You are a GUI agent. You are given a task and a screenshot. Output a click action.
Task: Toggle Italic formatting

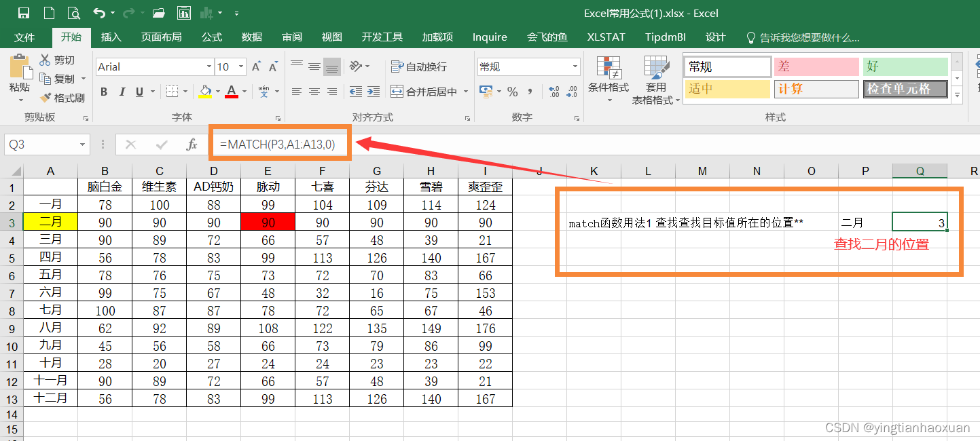[x=122, y=92]
